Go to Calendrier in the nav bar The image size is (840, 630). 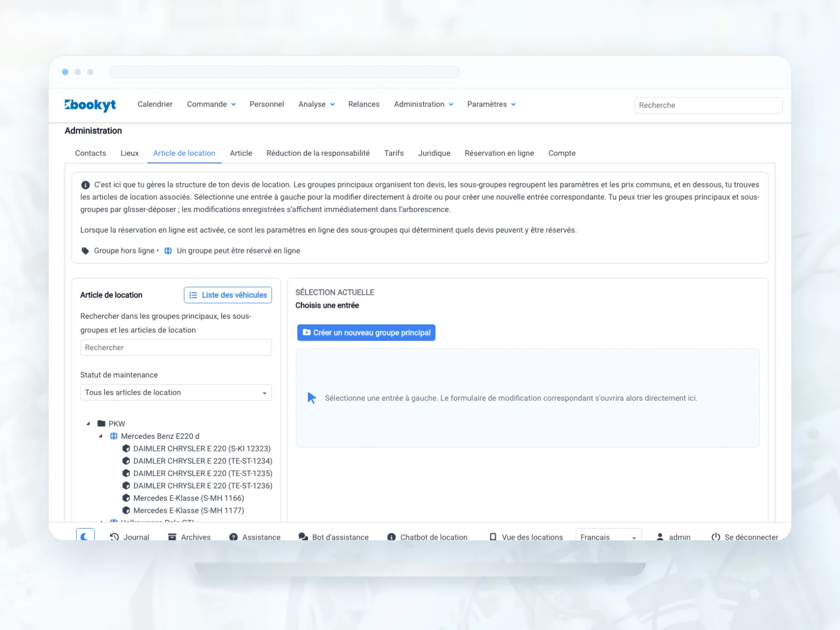(155, 104)
